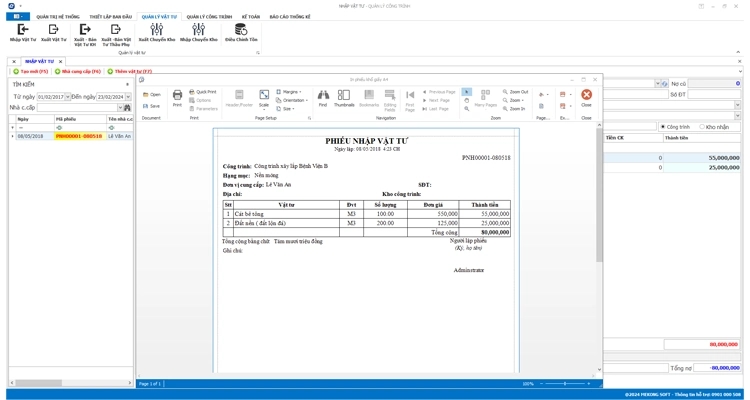750x400 pixels.
Task: Open the Quản Lý Công Trình tab
Action: tap(209, 17)
